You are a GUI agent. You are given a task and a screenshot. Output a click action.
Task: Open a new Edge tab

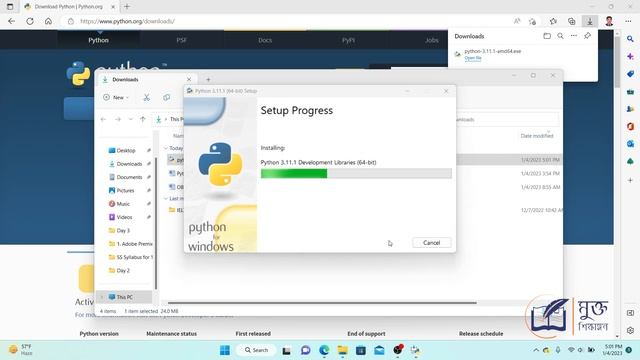(x=127, y=7)
